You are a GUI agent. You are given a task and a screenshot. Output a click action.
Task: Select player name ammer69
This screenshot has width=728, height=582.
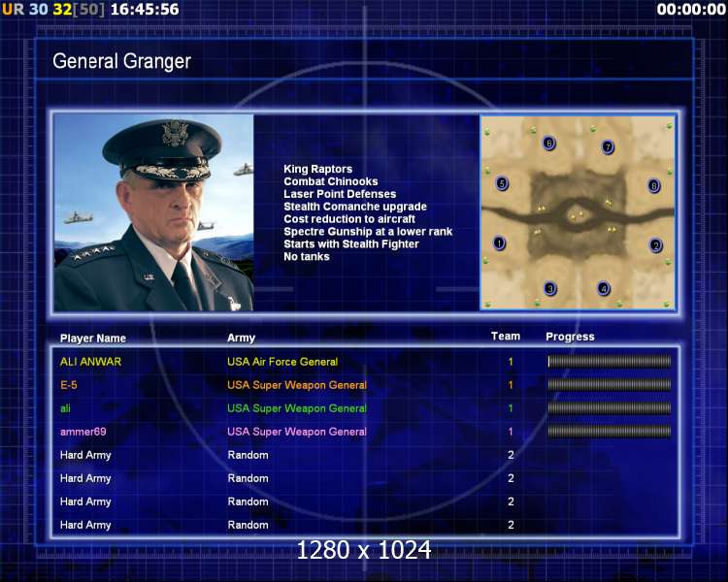(83, 432)
